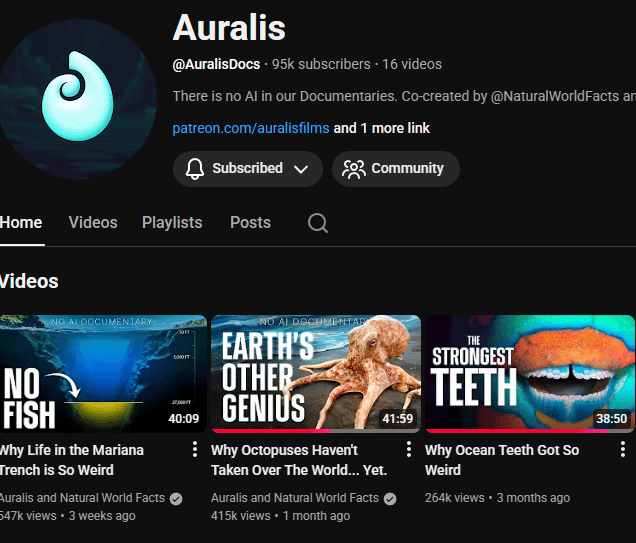Click title 'Why Octopuses Haven't Taken Over The World... Yet.'
This screenshot has width=636, height=543.
pyautogui.click(x=299, y=460)
